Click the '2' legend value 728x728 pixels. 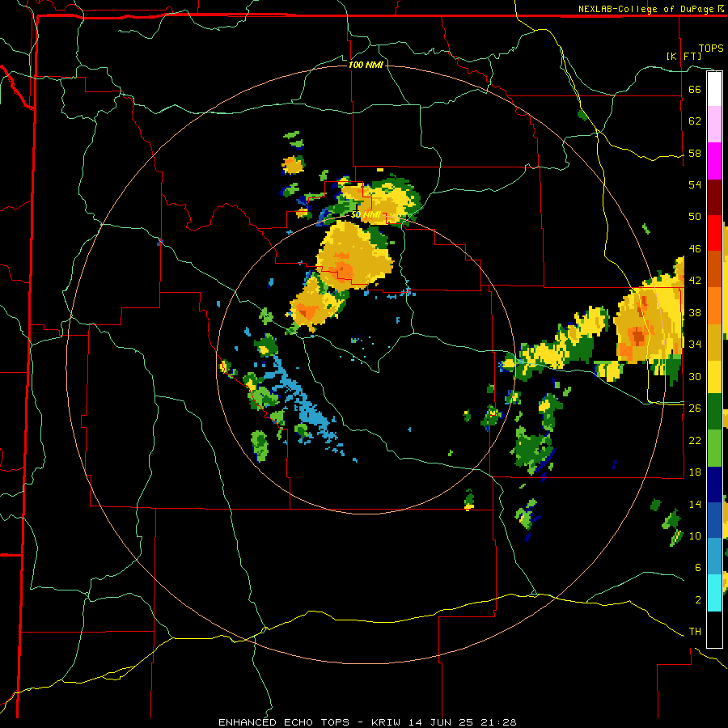pos(697,599)
